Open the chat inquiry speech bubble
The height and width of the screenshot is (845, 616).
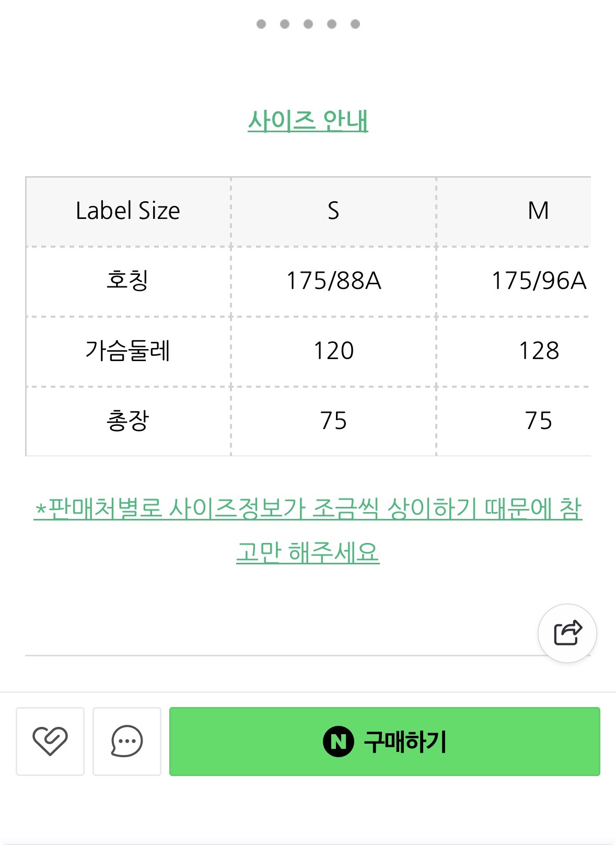point(126,741)
